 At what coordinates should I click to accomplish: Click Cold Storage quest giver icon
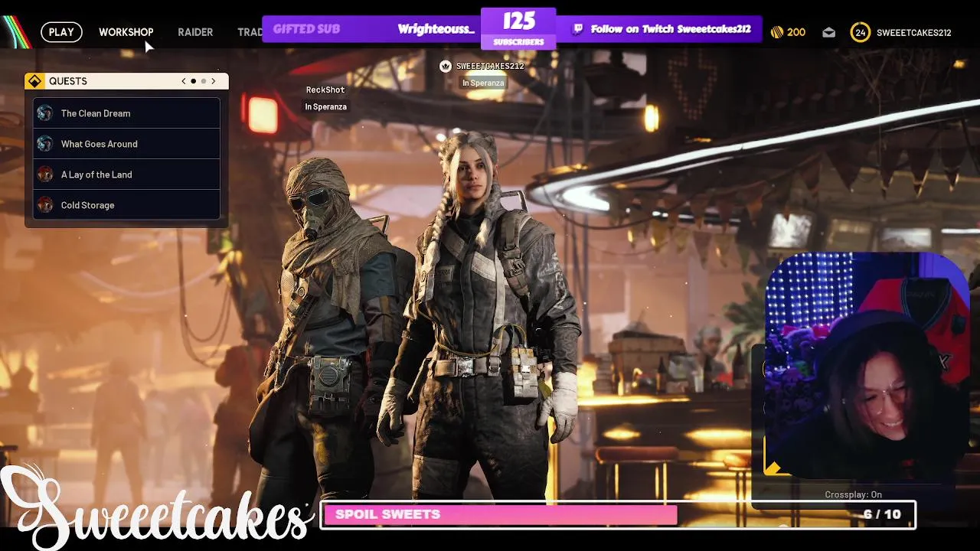pos(45,205)
